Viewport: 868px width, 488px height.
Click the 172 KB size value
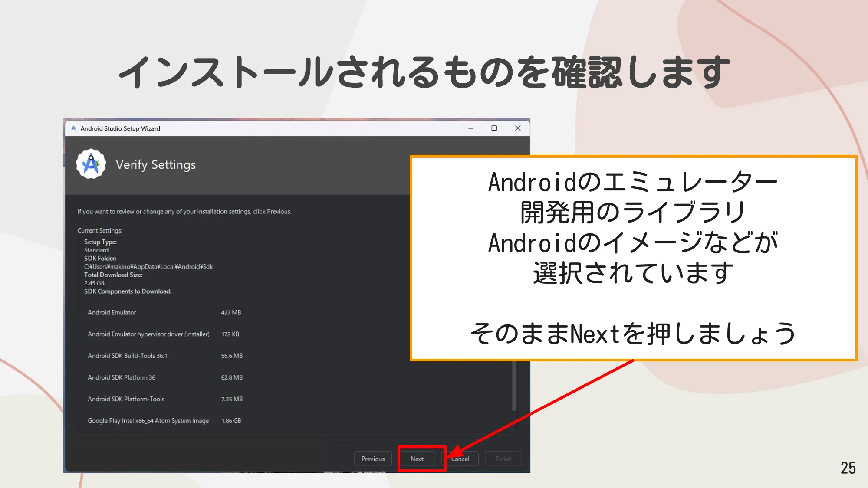pyautogui.click(x=230, y=334)
